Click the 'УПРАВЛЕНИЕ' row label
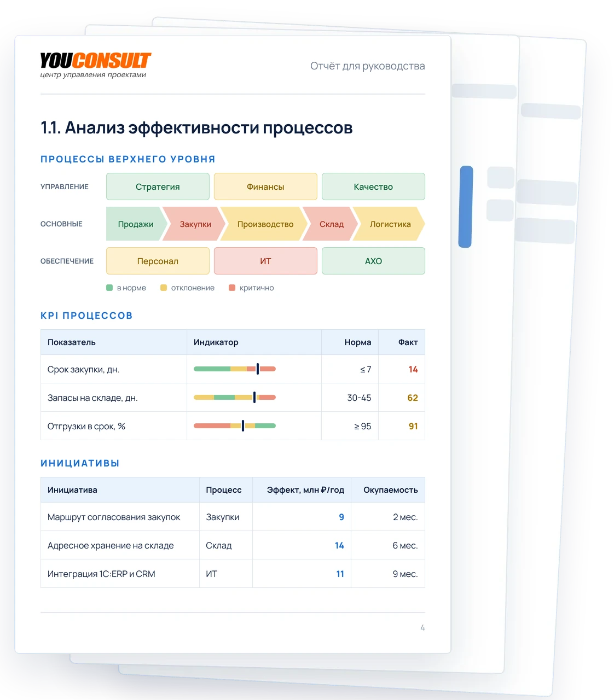Image resolution: width=614 pixels, height=700 pixels. coord(65,186)
